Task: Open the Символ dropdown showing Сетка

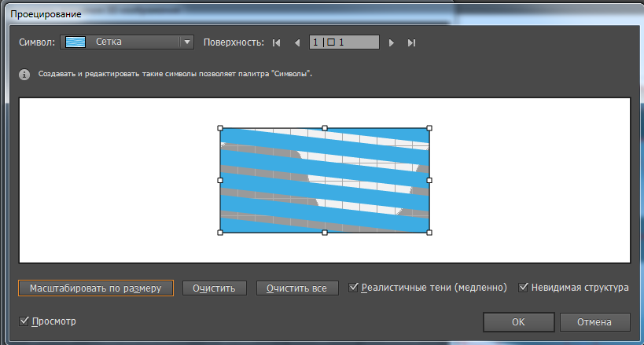Action: coord(127,42)
